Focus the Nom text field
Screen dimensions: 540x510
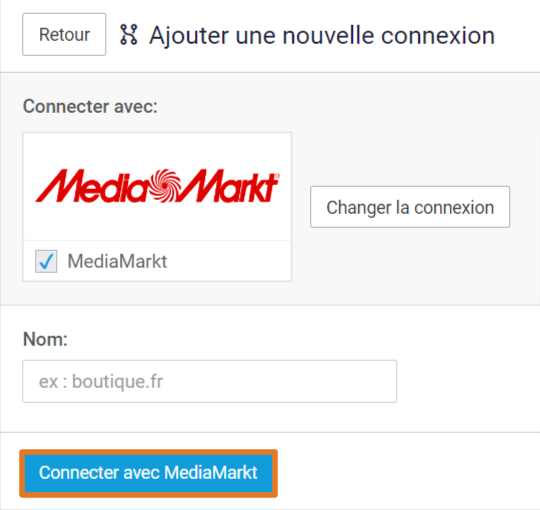pyautogui.click(x=209, y=381)
